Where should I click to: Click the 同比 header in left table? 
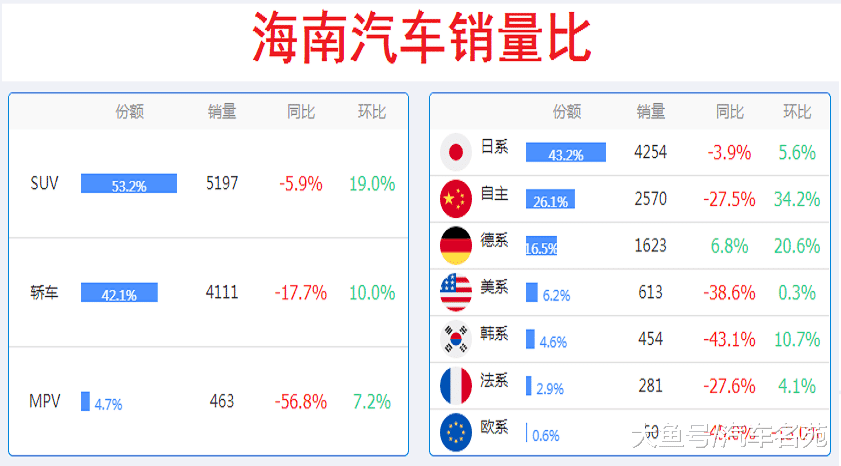click(x=300, y=112)
